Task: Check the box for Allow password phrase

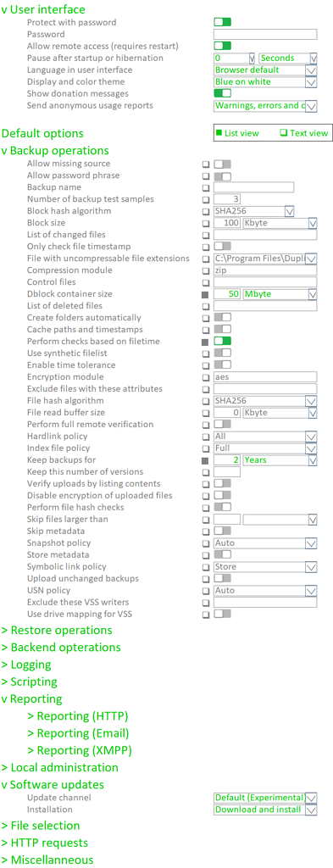Action: (206, 176)
